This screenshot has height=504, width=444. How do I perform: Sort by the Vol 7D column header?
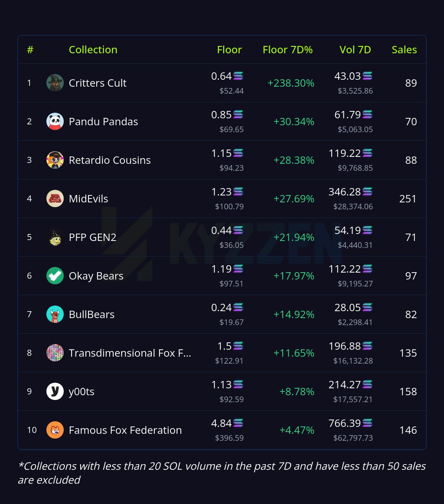pyautogui.click(x=355, y=49)
